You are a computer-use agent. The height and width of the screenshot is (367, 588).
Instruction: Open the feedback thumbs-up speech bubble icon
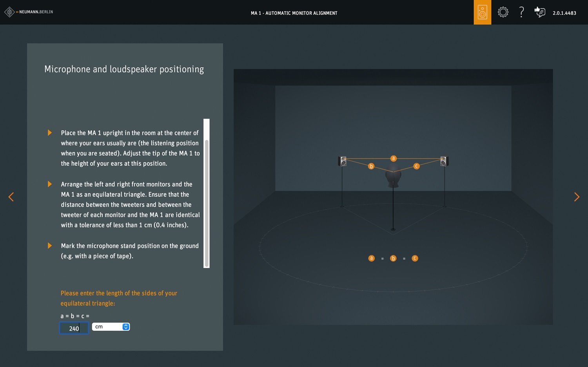(540, 12)
